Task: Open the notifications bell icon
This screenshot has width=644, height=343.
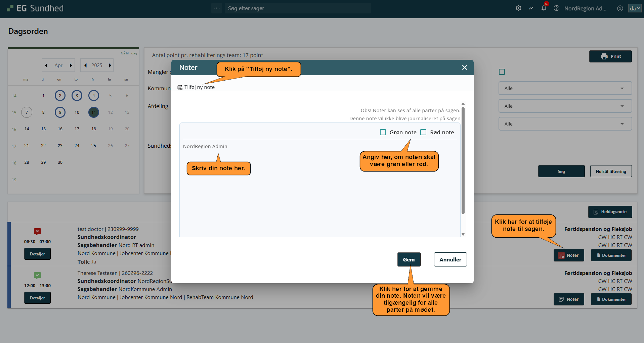Action: 544,8
